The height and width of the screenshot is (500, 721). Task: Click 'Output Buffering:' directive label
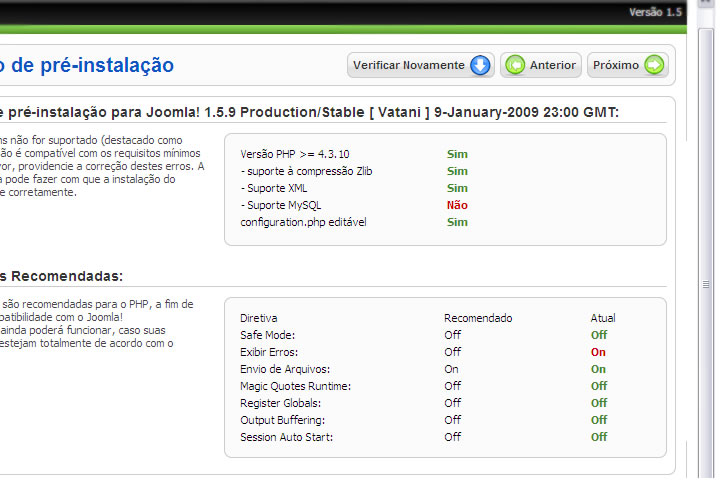tap(282, 420)
